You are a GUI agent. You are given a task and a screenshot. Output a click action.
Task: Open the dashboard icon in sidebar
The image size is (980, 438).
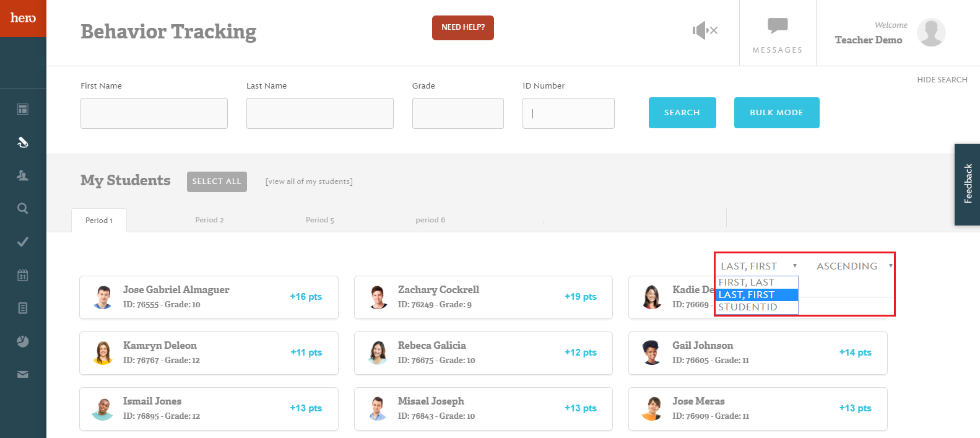tap(23, 110)
